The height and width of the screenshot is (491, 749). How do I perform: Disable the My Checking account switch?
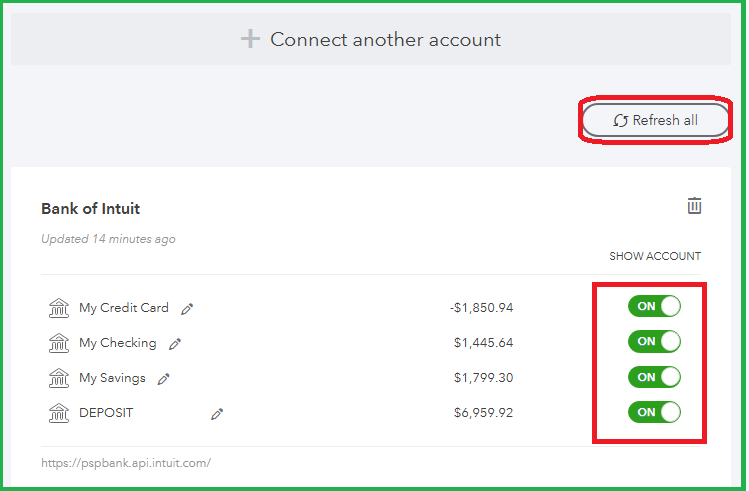pos(654,342)
